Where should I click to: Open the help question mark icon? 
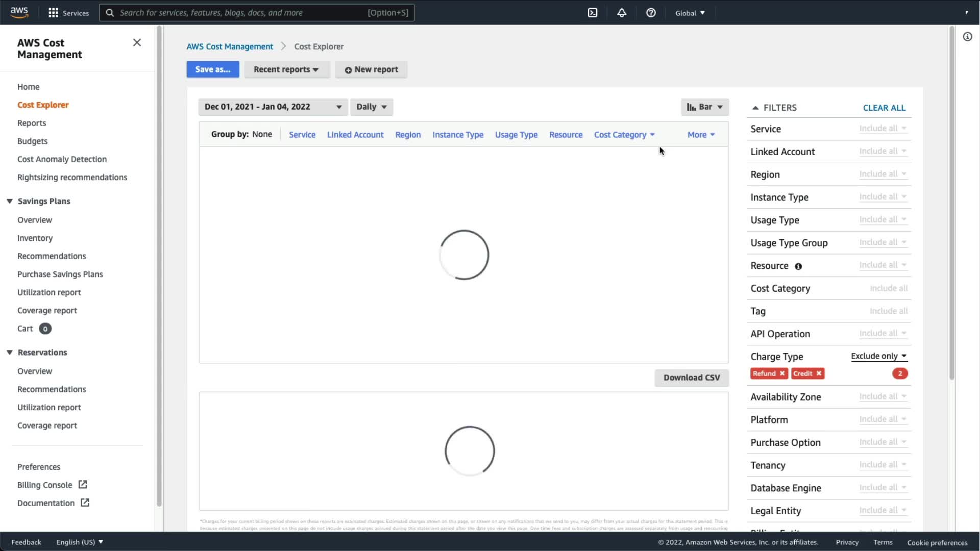click(x=651, y=13)
